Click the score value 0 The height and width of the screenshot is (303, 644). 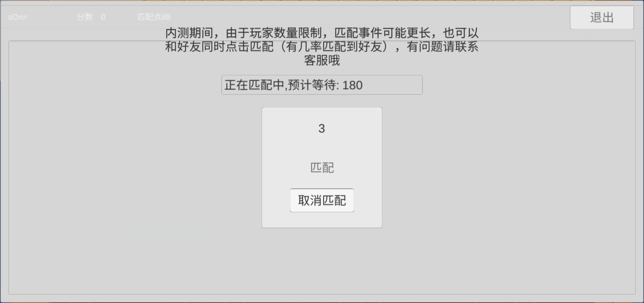(x=103, y=17)
